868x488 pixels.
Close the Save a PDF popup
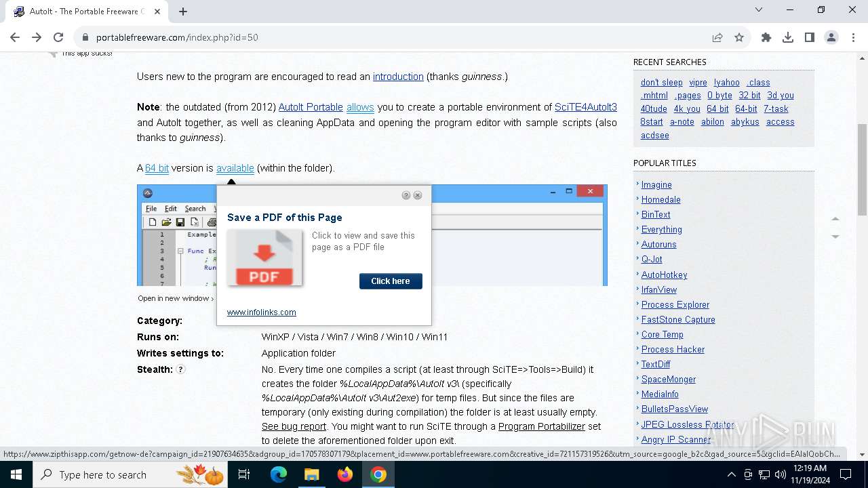418,195
